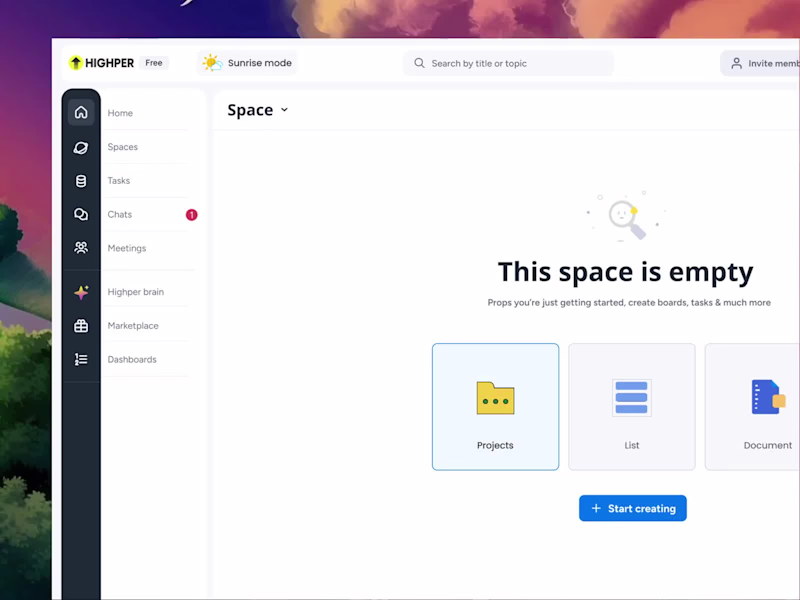Select the Spaces planet icon
This screenshot has width=800, height=600.
tap(81, 147)
